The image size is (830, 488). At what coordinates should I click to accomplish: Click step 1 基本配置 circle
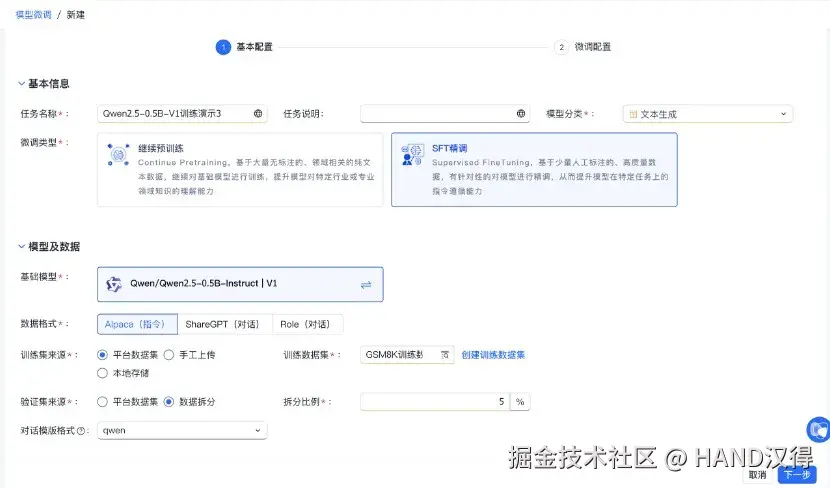[x=223, y=47]
